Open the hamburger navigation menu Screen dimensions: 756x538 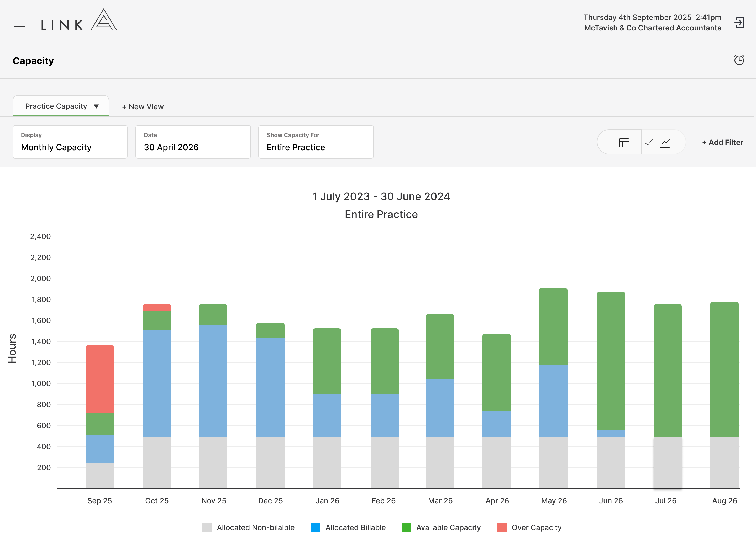pos(20,26)
